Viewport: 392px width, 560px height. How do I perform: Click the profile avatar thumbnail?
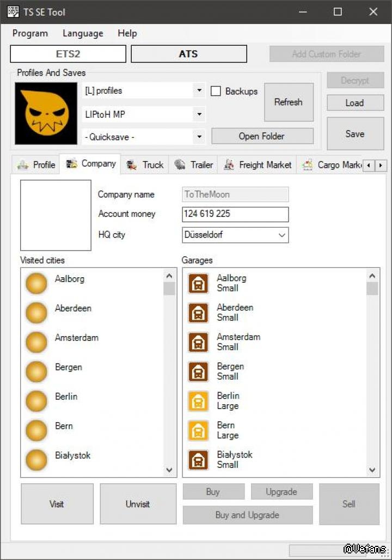46,113
